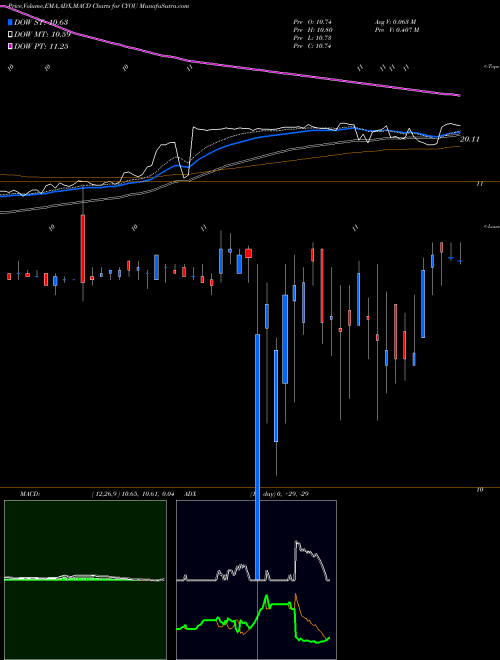Screen dimensions: 500x660
Task: Click the 'MACD:' panel heading
Action: coord(30,494)
